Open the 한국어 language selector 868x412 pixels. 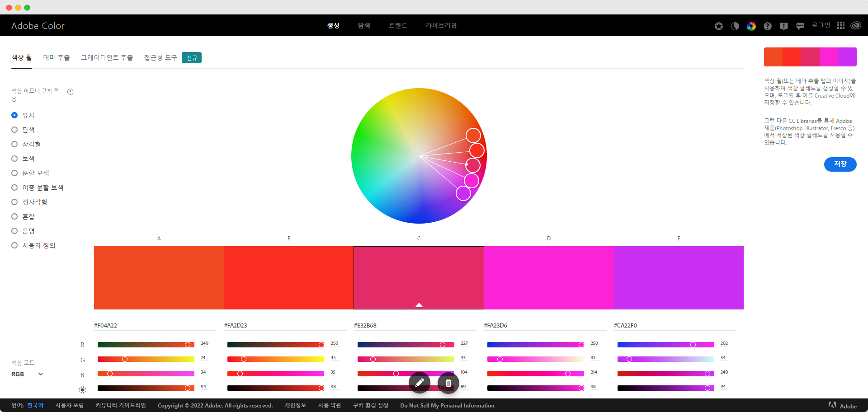pos(35,406)
